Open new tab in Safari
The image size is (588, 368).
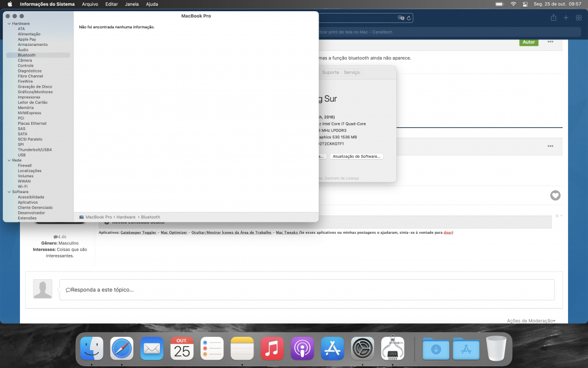click(566, 18)
